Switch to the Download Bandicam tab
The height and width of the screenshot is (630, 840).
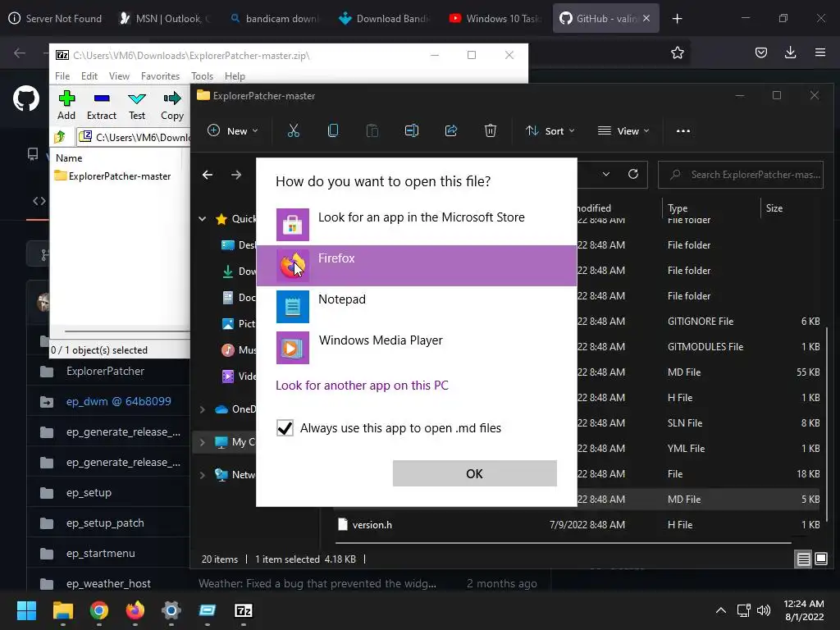pos(385,19)
